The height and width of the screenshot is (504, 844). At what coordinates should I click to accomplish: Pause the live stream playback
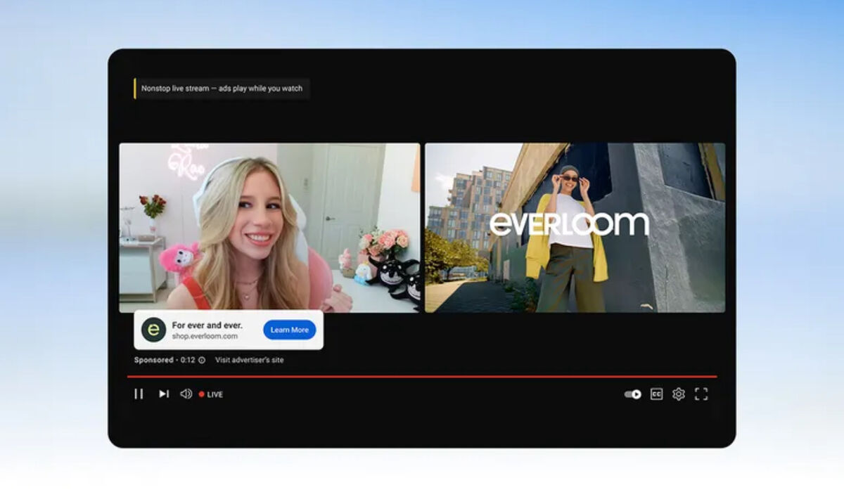(139, 394)
